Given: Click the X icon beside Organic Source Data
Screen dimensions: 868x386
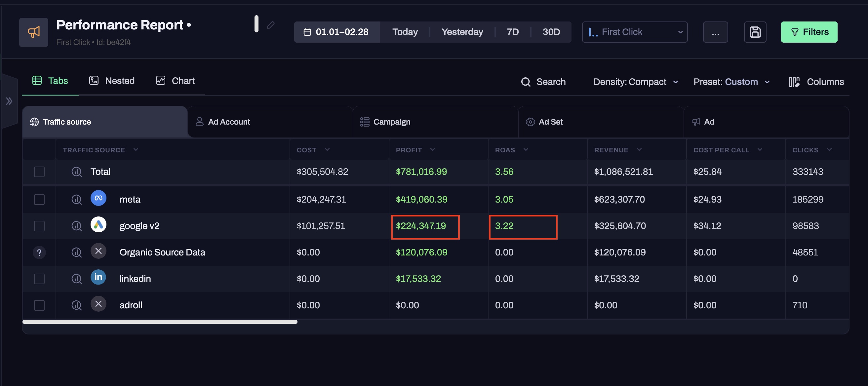Looking at the screenshot, I should (99, 251).
